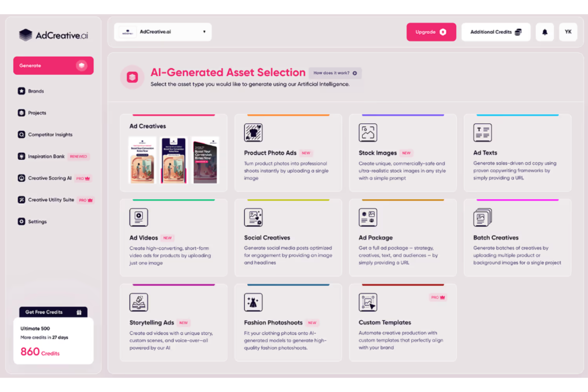Viewport: 588px width, 392px height.
Task: Open the Ad Texts icon
Action: (x=482, y=133)
